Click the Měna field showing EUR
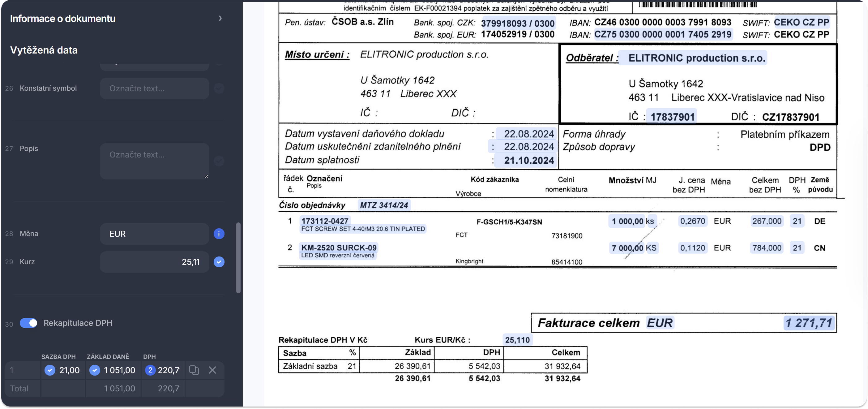 [x=154, y=234]
